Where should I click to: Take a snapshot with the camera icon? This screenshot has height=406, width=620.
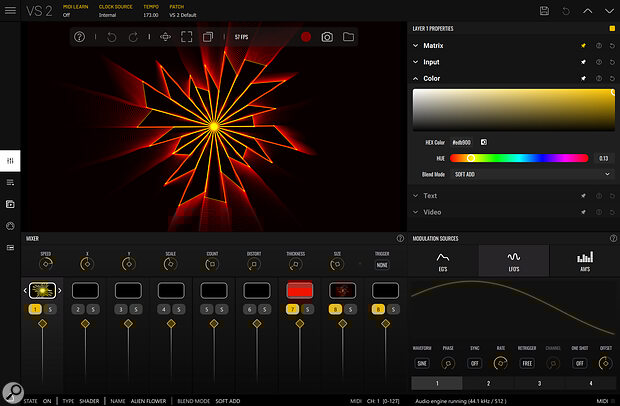point(327,37)
